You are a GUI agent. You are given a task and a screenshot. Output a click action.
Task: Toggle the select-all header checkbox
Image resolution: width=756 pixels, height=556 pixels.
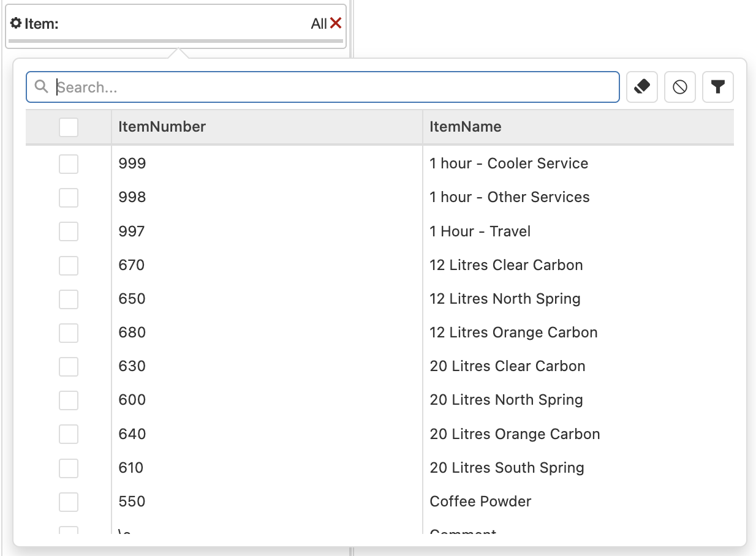pos(69,127)
